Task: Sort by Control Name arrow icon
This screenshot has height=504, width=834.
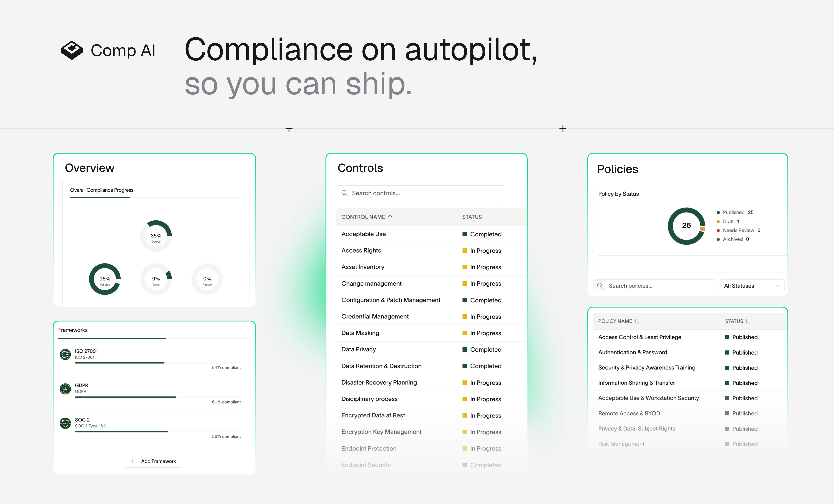Action: [390, 217]
